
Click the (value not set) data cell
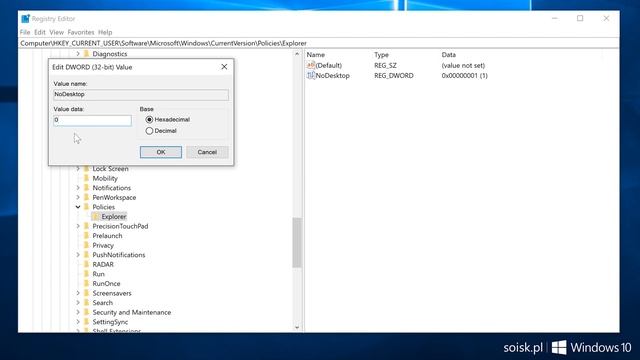pyautogui.click(x=463, y=65)
